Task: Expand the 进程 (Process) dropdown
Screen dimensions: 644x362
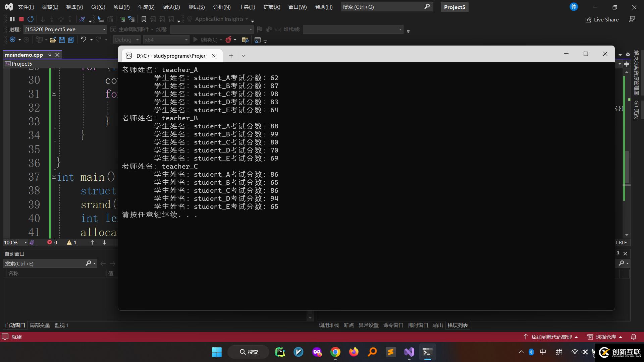Action: pyautogui.click(x=103, y=29)
